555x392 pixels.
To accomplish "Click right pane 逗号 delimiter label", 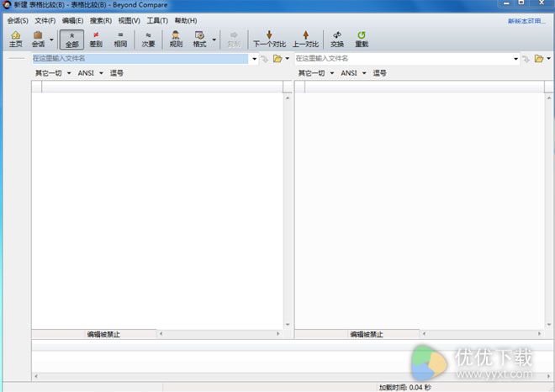I will (x=380, y=73).
